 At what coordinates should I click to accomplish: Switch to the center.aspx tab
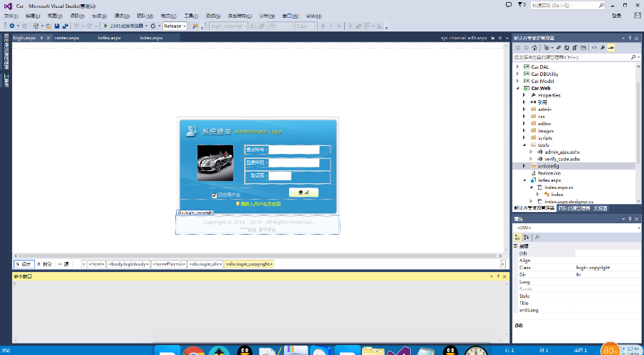point(67,38)
